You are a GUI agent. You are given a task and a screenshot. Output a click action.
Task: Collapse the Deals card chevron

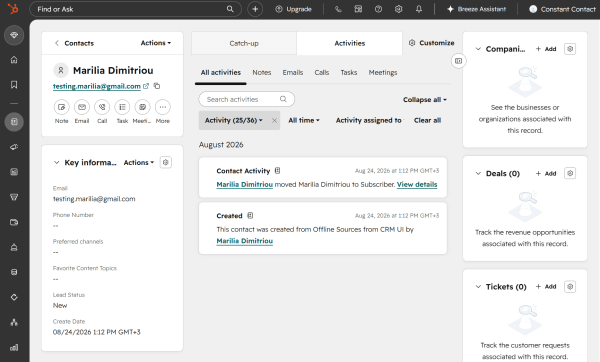(478, 173)
